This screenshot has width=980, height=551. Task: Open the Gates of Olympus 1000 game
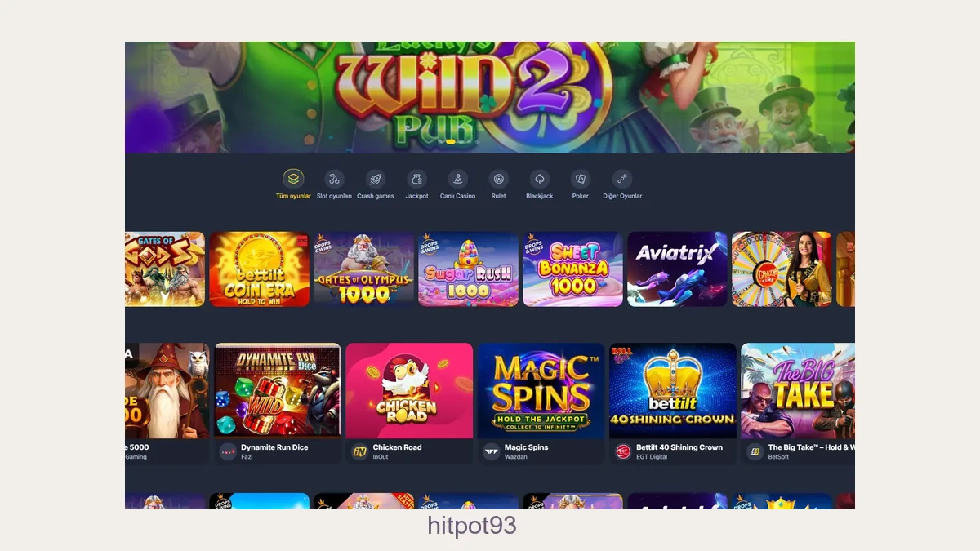364,269
